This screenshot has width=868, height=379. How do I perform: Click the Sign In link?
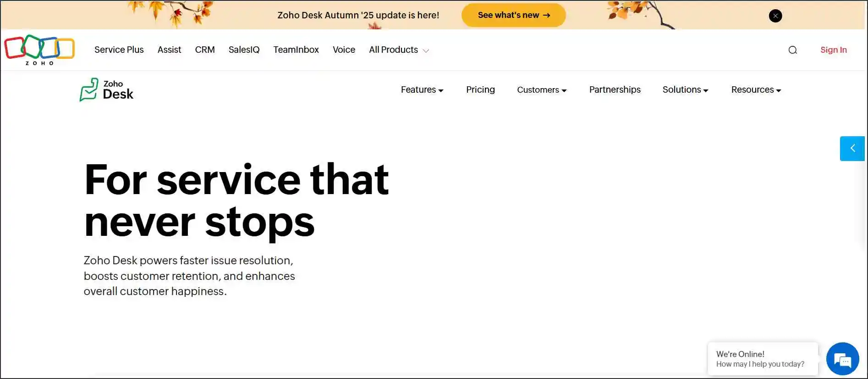point(834,50)
